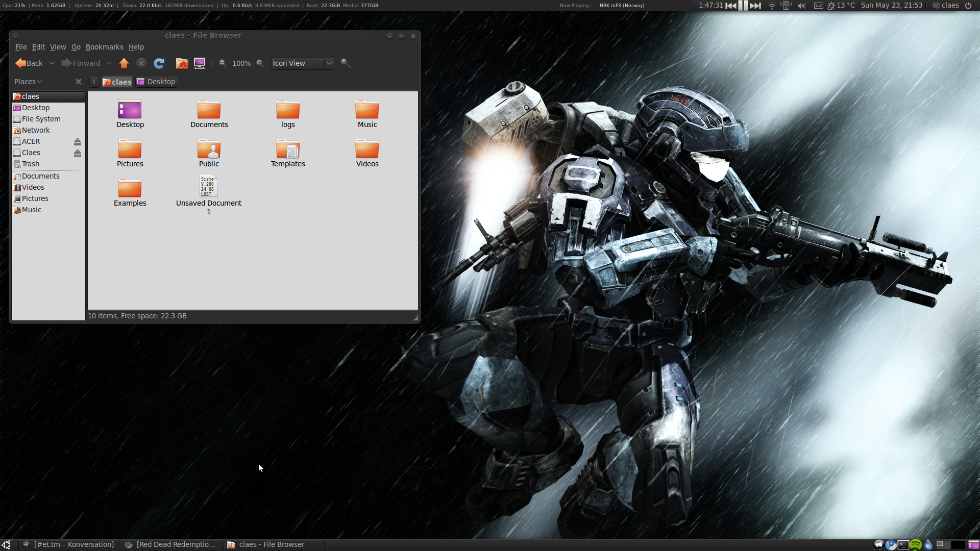Open the Edit menu

click(x=38, y=47)
